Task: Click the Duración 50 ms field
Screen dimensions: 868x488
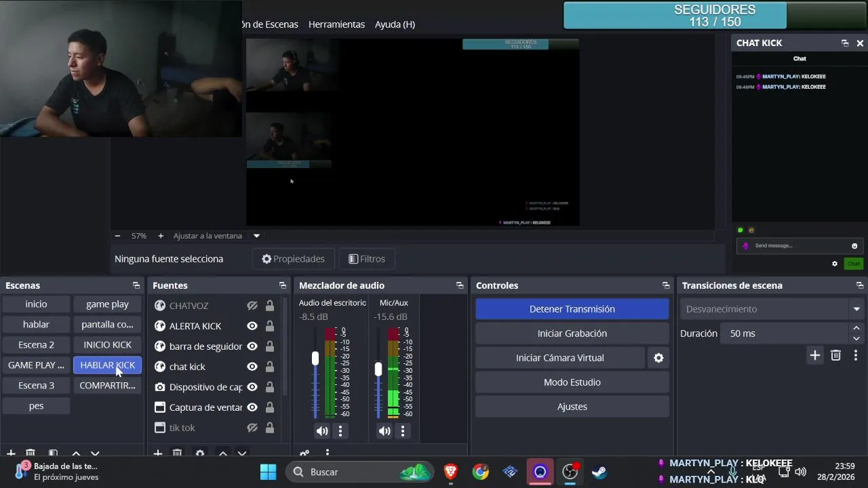Action: pyautogui.click(x=785, y=333)
